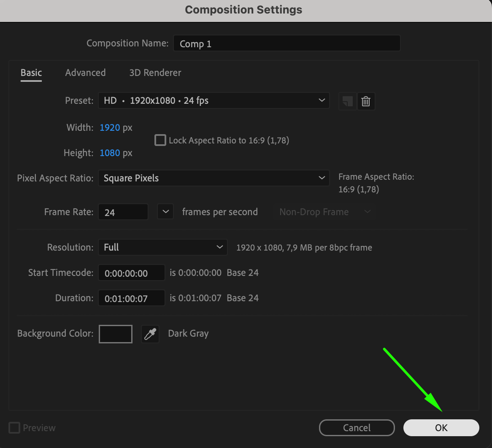Open the Resolution dropdown set to Full

tap(162, 247)
